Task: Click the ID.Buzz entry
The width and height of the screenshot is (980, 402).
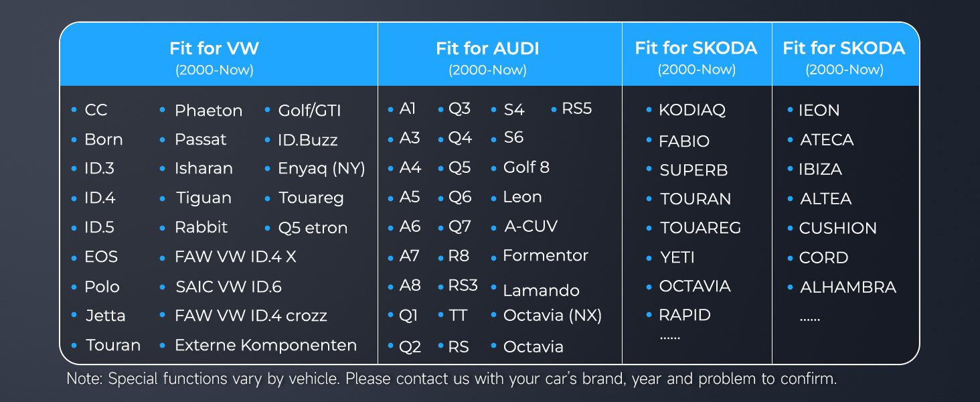Action: coord(307,140)
